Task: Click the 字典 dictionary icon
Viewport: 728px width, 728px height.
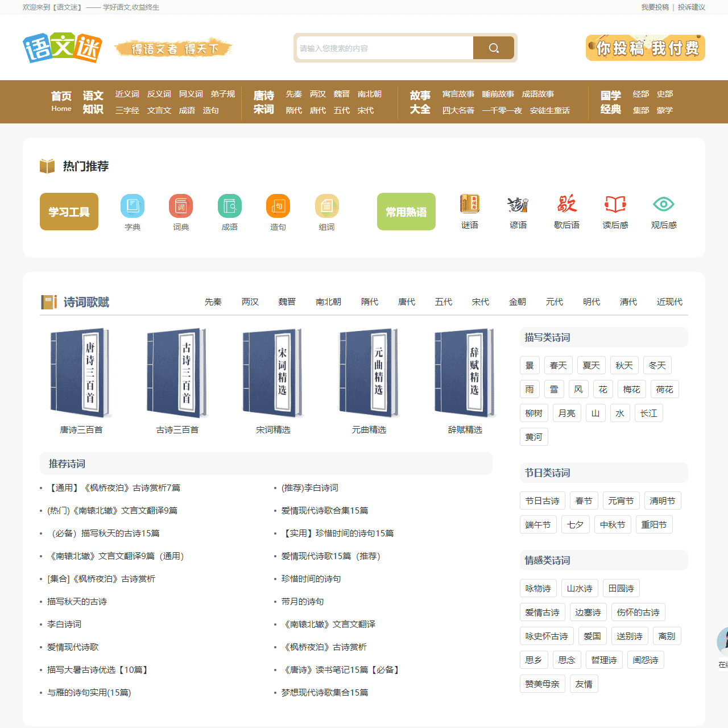Action: tap(133, 206)
